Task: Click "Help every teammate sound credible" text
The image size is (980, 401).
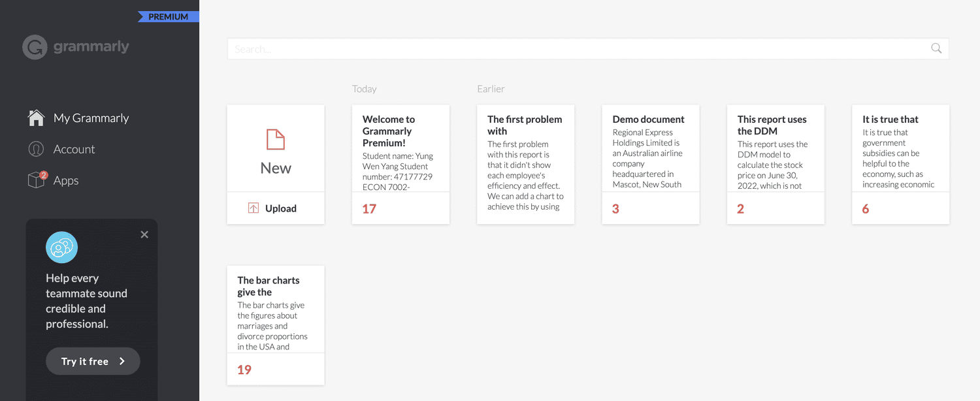Action: point(86,301)
